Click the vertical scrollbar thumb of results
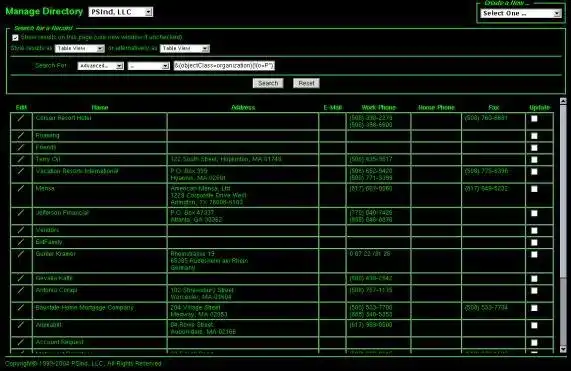This screenshot has height=371, width=571. [x=563, y=191]
